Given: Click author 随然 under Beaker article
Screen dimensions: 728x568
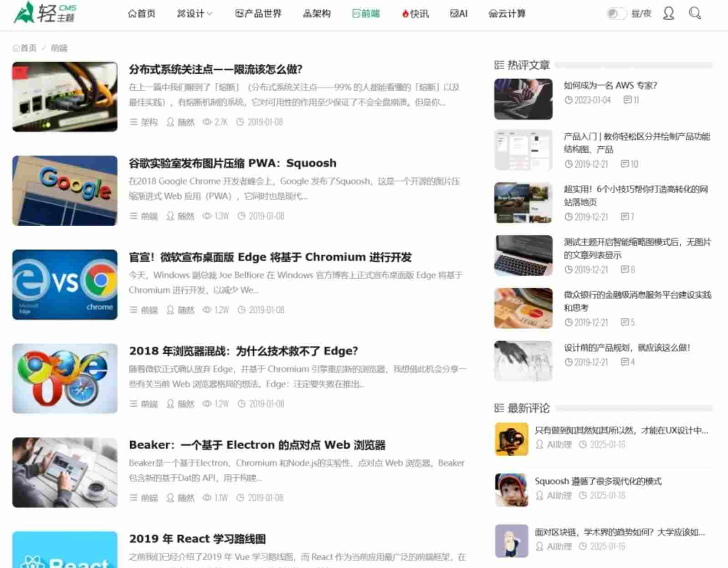Looking at the screenshot, I should [186, 498].
